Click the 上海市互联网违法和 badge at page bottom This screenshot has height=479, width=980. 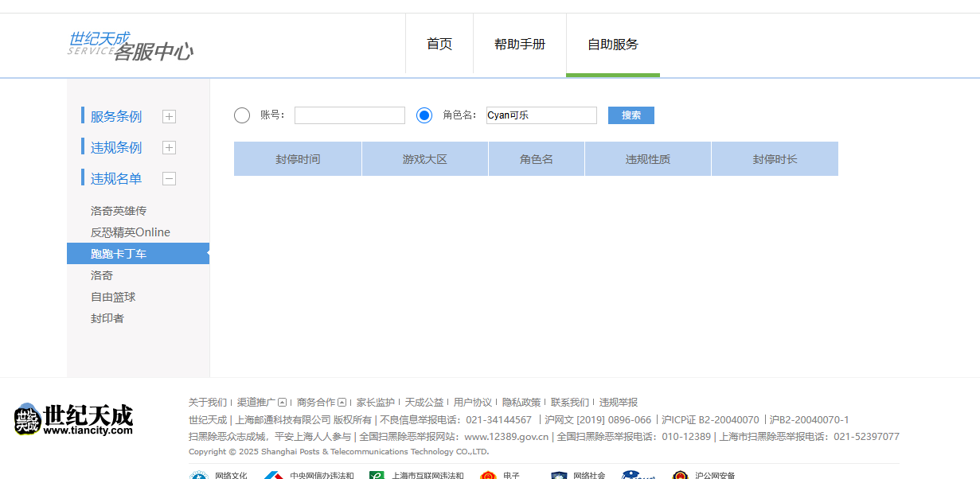(416, 475)
